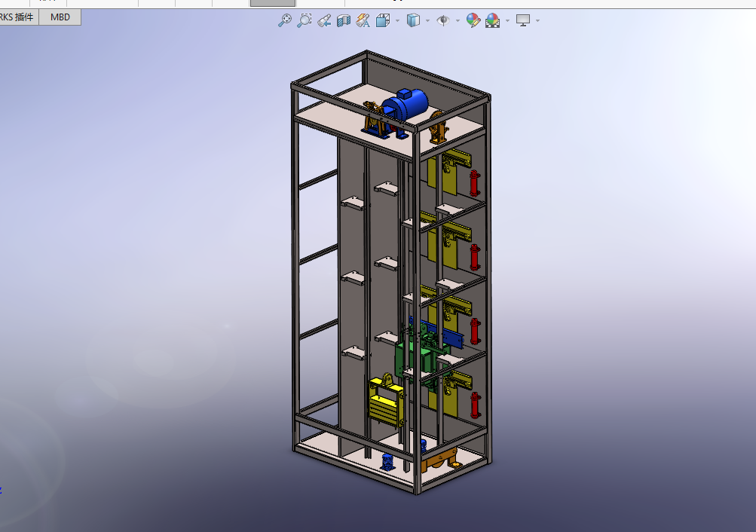Click the View Settings monitor icon
This screenshot has height=532, width=756.
tap(523, 20)
